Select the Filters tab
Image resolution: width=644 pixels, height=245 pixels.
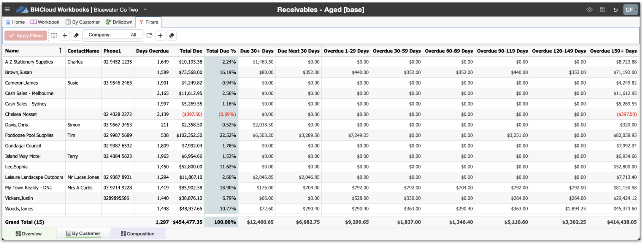(149, 22)
